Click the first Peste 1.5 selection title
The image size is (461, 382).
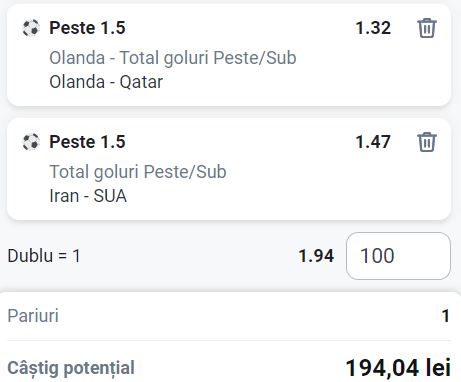pyautogui.click(x=87, y=28)
